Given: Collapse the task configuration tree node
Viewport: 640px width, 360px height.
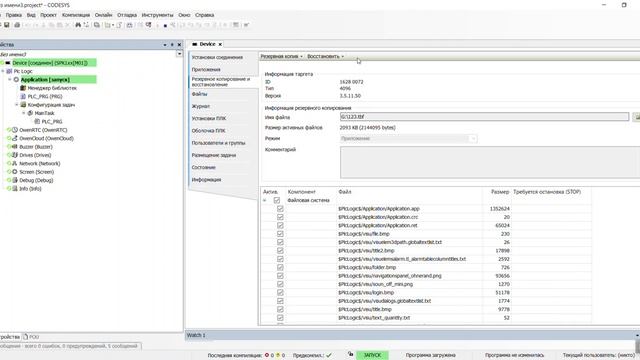Looking at the screenshot, I should 17,105.
